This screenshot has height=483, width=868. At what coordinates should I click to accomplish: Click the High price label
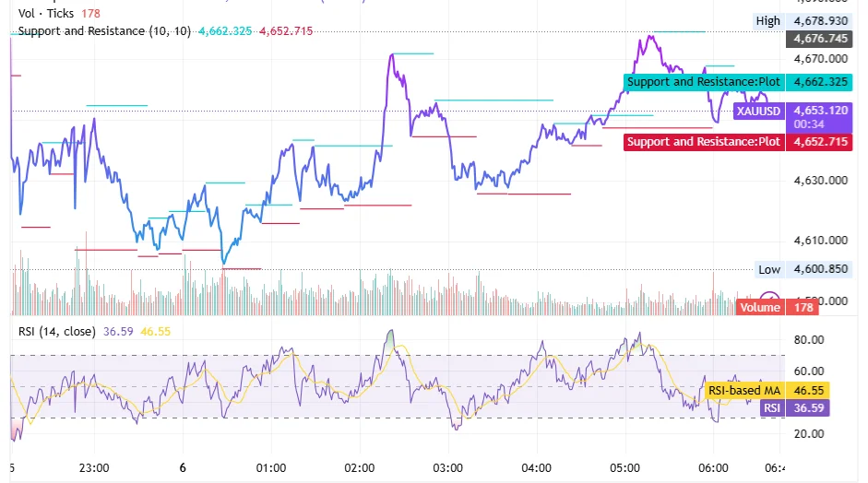coord(767,21)
